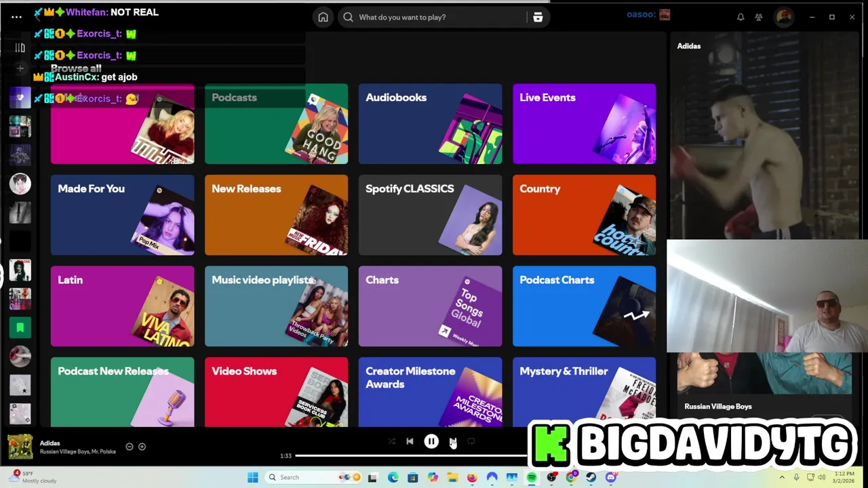This screenshot has height=488, width=868.
Task: Launch Firefox from the taskbar
Action: pos(472,477)
